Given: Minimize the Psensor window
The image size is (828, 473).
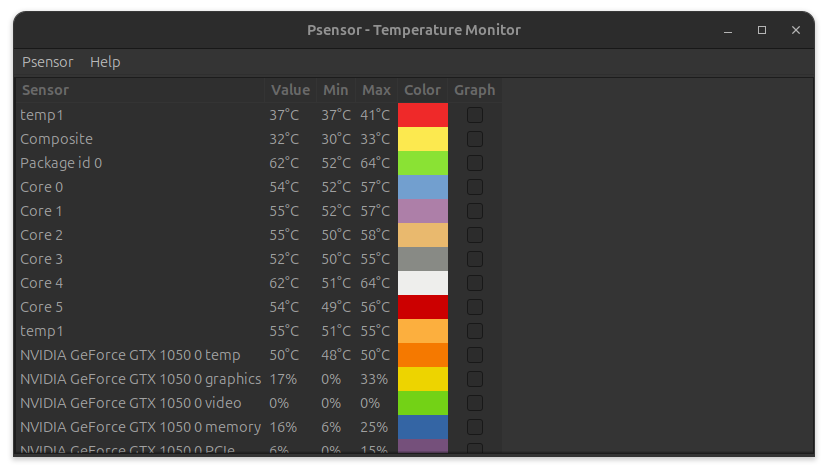Looking at the screenshot, I should point(728,30).
